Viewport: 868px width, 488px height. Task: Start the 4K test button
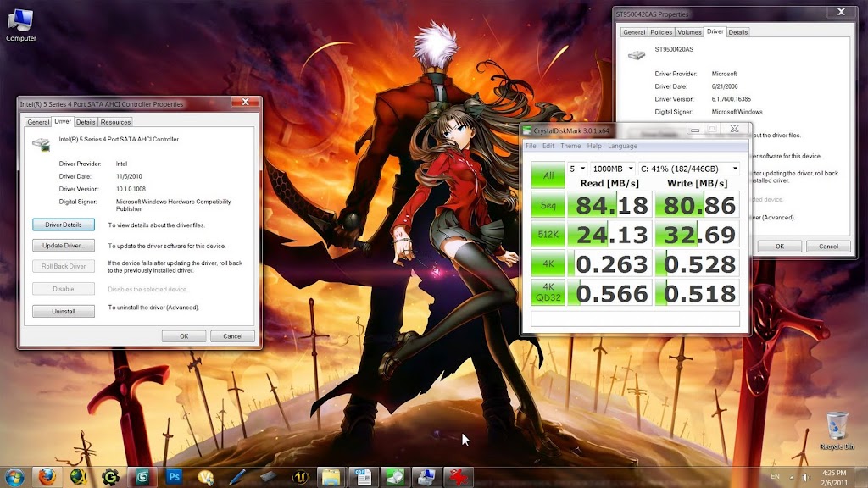[548, 263]
